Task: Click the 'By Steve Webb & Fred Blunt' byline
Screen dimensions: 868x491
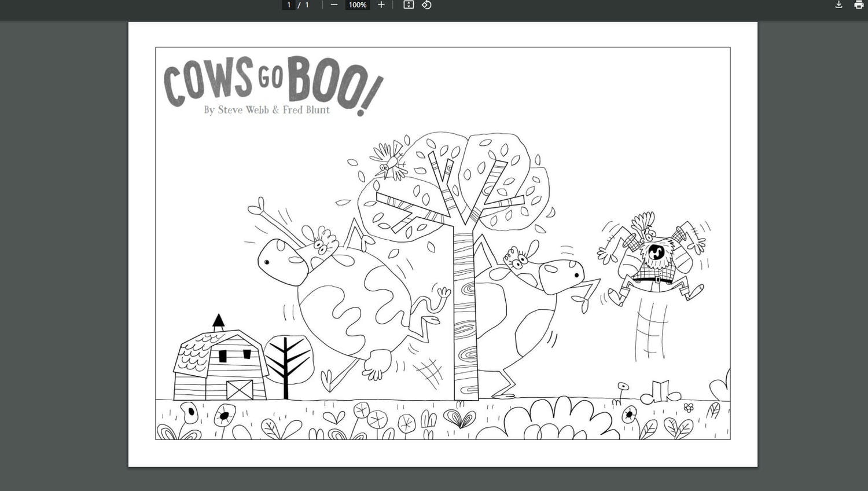Action: pos(267,109)
